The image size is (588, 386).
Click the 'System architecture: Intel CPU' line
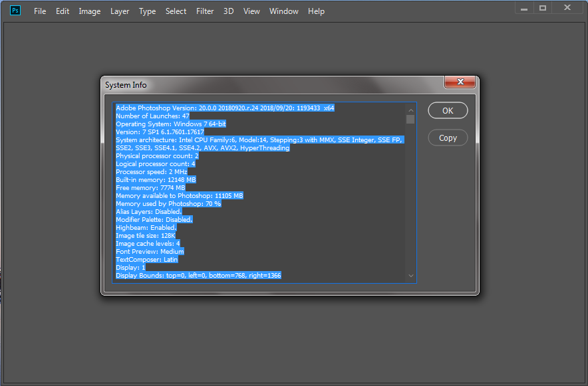pos(259,140)
